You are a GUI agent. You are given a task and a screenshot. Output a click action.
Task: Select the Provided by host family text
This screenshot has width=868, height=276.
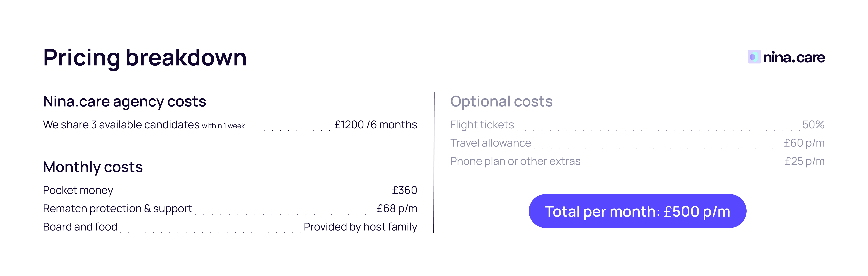click(360, 227)
